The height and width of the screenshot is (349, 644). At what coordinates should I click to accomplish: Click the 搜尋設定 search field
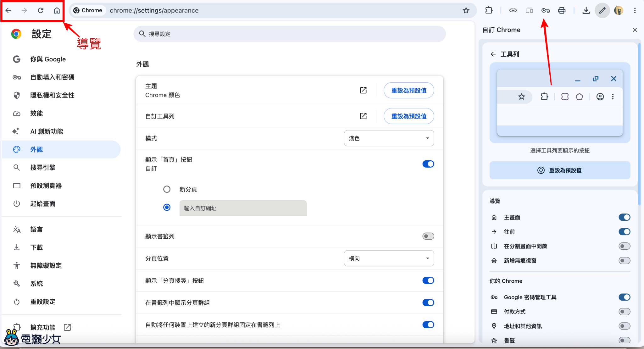tap(289, 34)
